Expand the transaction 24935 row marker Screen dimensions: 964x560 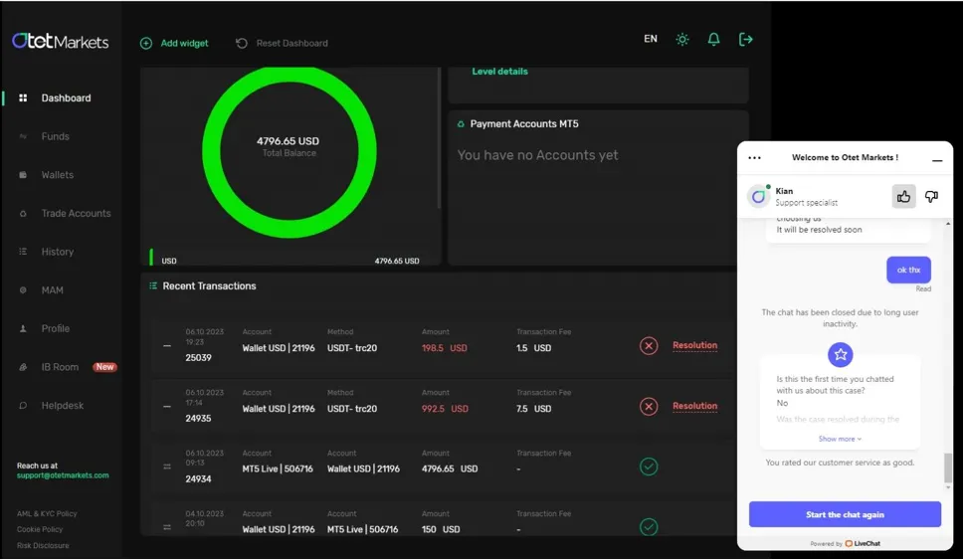[x=166, y=406]
